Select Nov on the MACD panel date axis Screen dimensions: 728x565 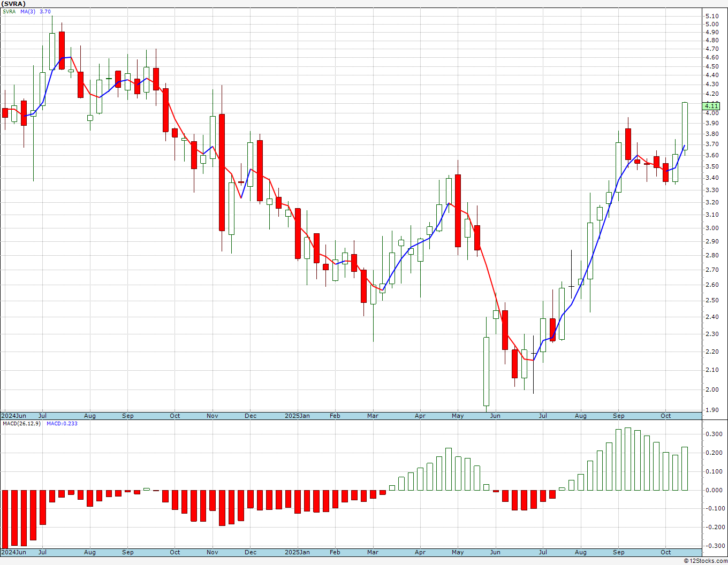point(213,552)
